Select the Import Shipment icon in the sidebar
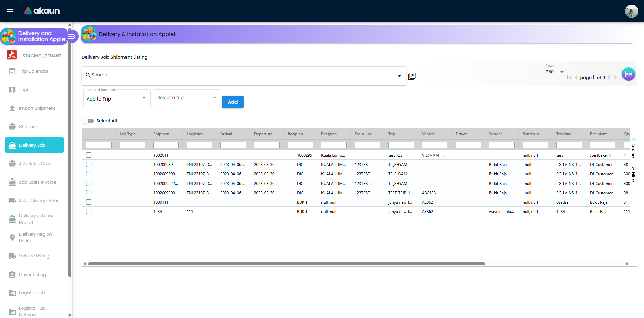The image size is (644, 318). click(12, 108)
